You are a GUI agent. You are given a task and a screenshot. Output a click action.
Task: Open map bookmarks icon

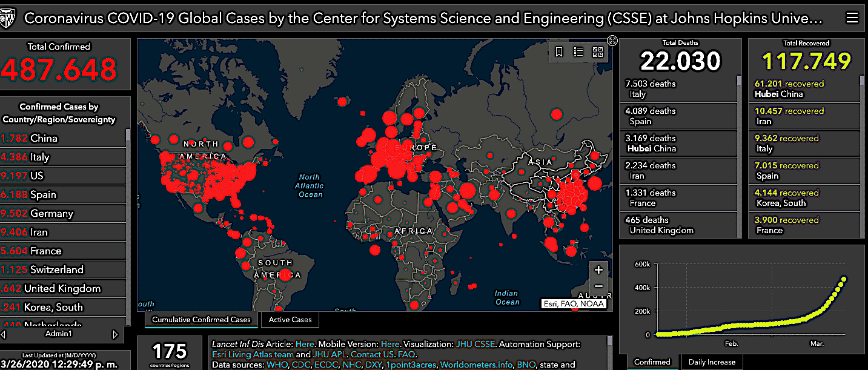[559, 52]
